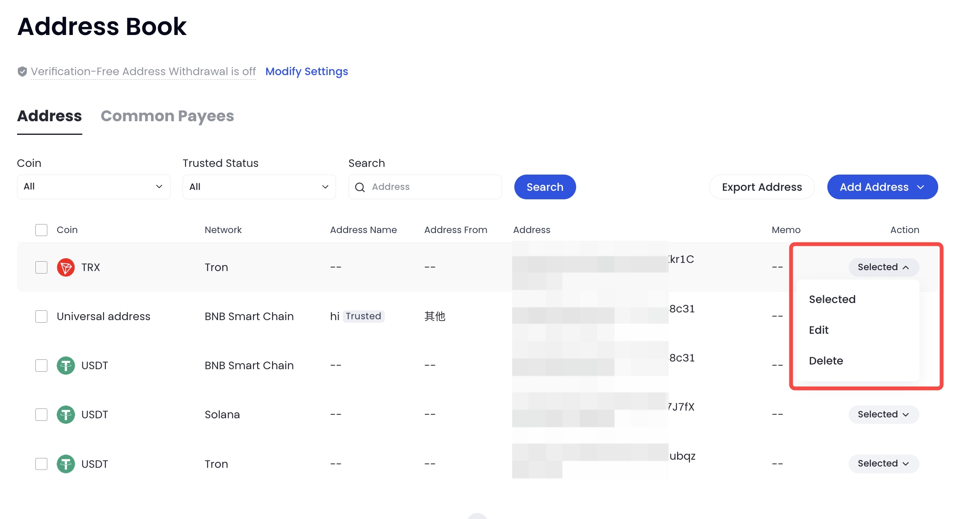Click the TRX coin logo icon
This screenshot has width=980, height=519.
pyautogui.click(x=66, y=267)
